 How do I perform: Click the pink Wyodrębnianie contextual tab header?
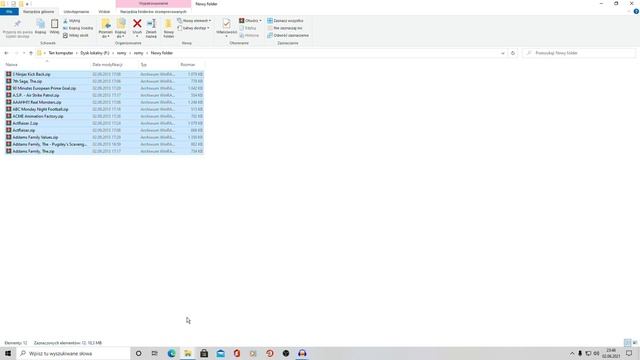click(x=153, y=4)
